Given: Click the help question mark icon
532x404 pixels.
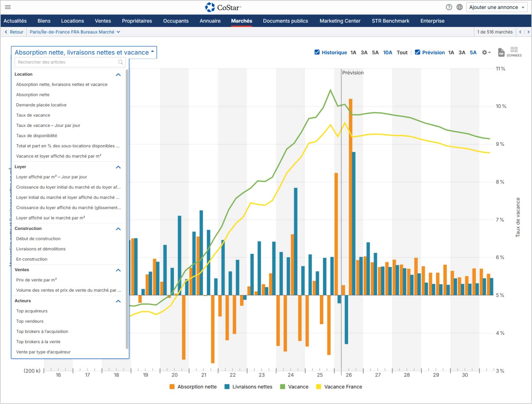Looking at the screenshot, I should tap(449, 7).
